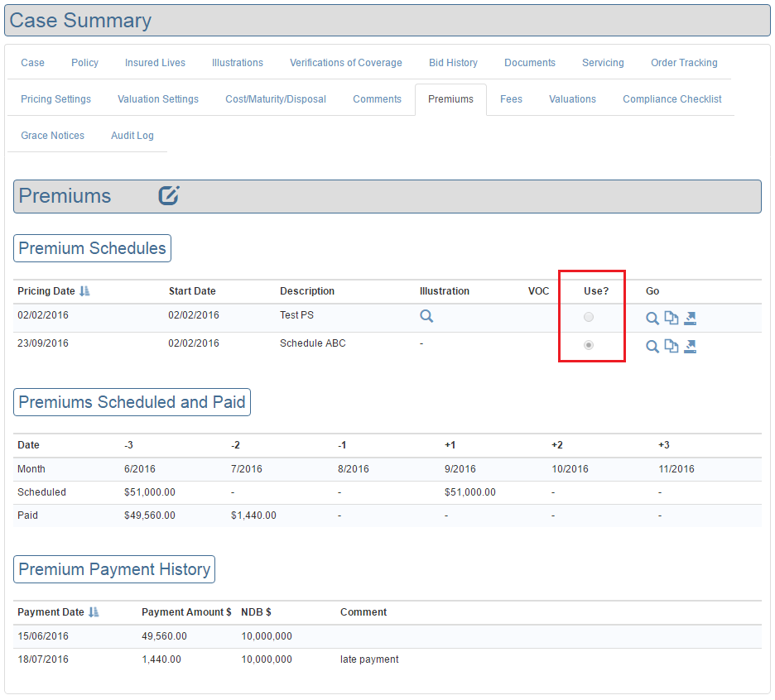This screenshot has height=700, width=775.
Task: Click the month cell 11/2016
Action: coord(676,469)
